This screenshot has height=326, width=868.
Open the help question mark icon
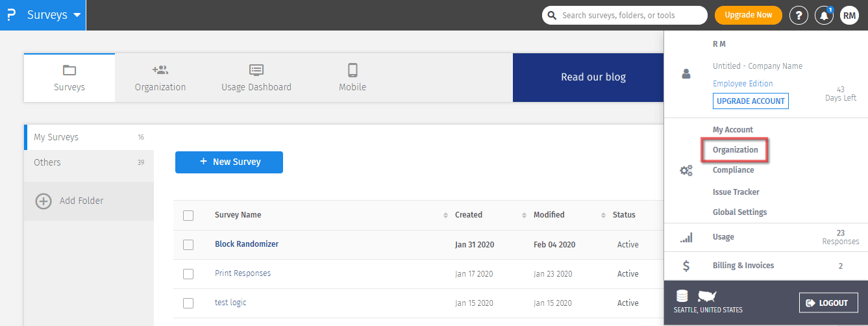[799, 15]
